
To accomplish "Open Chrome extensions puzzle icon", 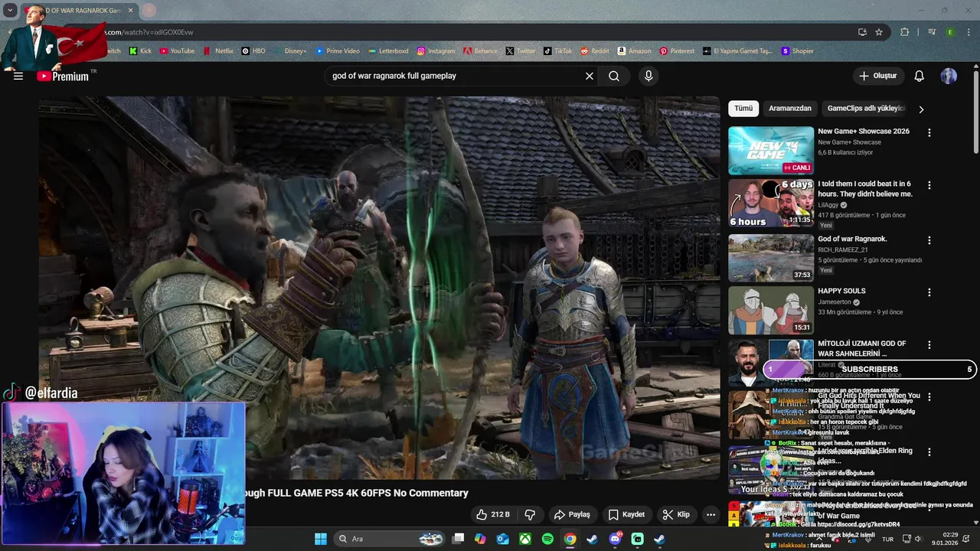I will point(905,32).
